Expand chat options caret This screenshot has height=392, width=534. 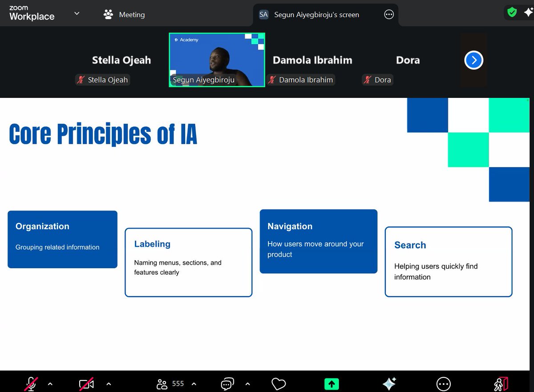(247, 384)
